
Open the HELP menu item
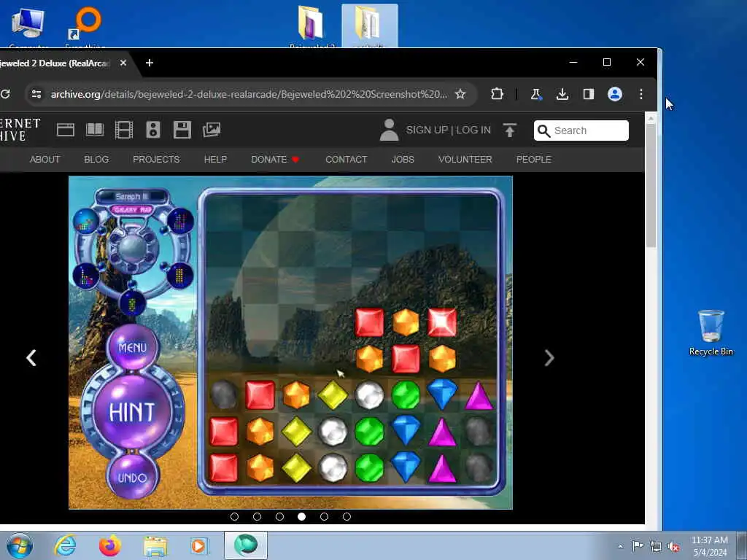tap(215, 160)
